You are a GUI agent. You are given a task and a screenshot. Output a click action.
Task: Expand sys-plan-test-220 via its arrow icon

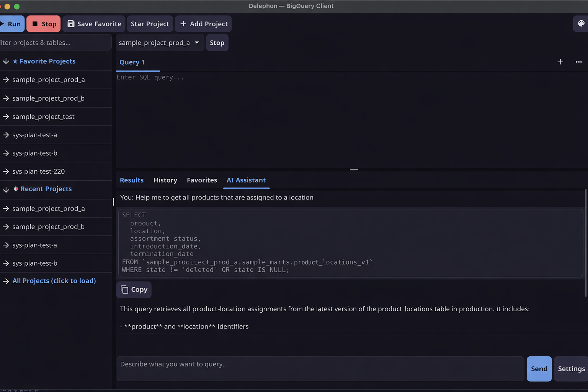tap(5, 171)
